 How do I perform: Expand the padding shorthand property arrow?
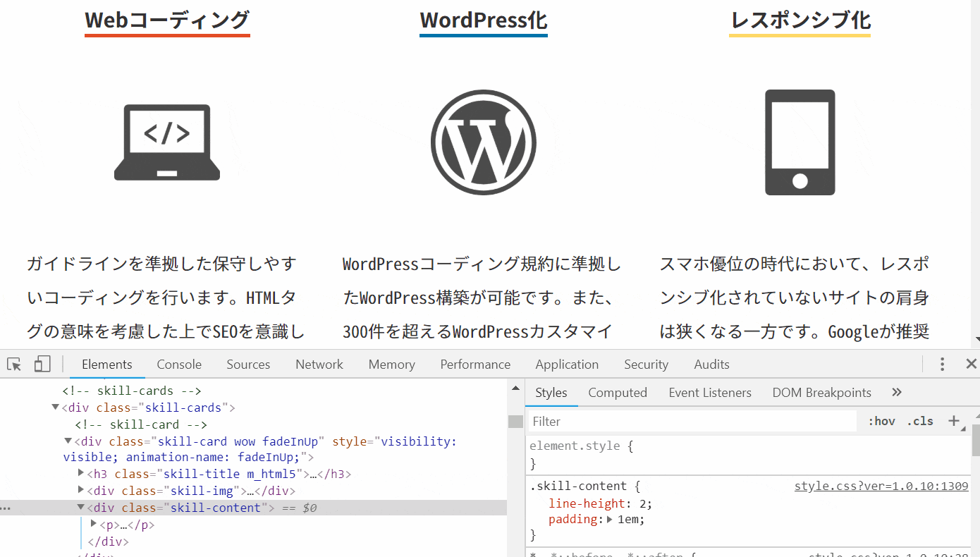611,520
